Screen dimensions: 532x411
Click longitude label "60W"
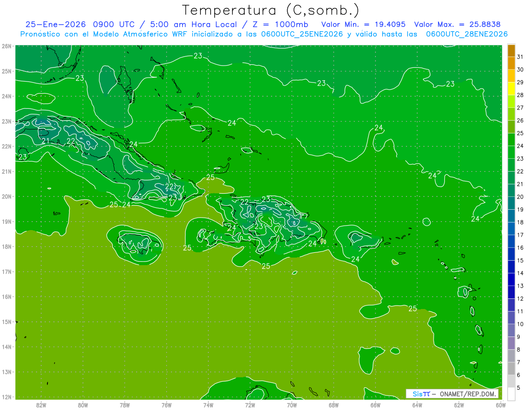coord(501,405)
